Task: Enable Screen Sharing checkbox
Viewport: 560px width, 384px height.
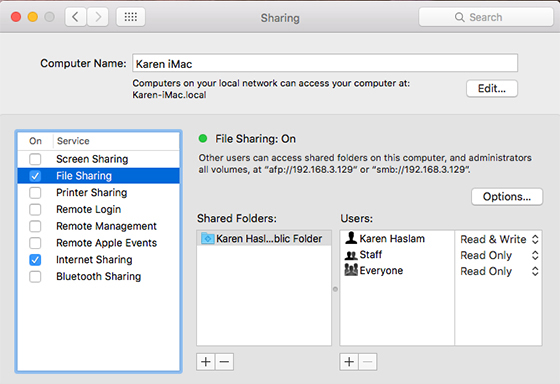Action: [x=35, y=159]
